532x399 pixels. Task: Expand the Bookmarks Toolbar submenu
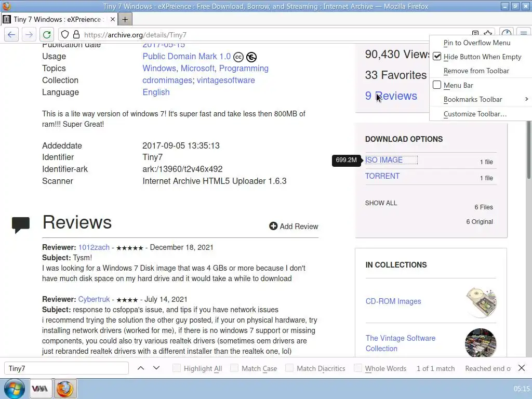481,99
